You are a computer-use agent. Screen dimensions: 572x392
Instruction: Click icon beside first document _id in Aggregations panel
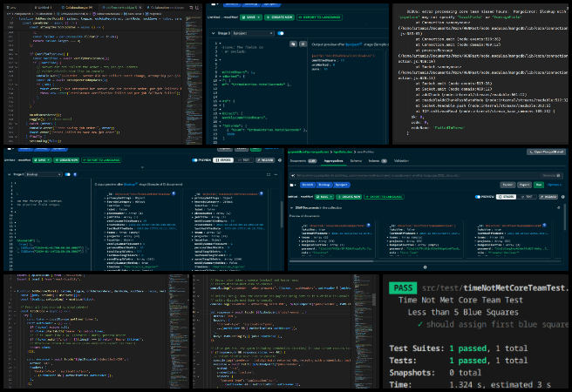[x=369, y=225]
